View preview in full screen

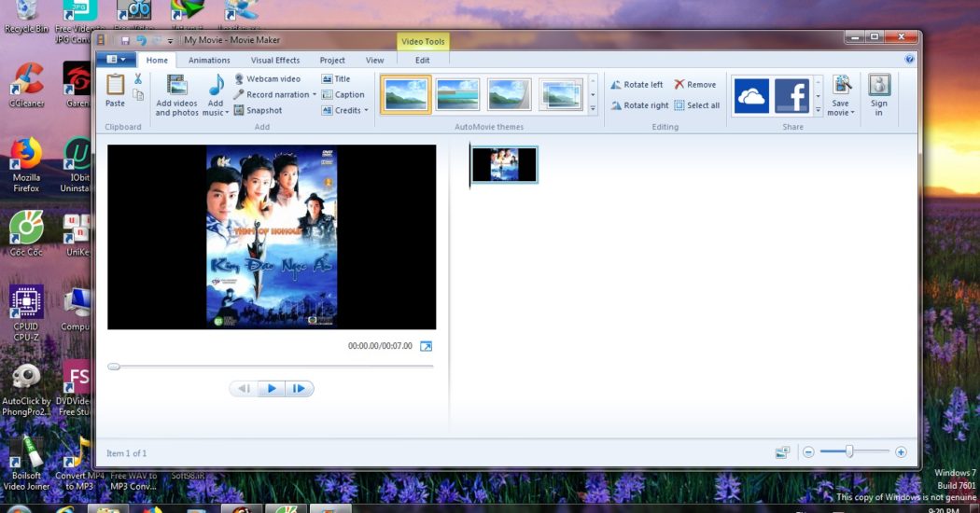(x=426, y=346)
